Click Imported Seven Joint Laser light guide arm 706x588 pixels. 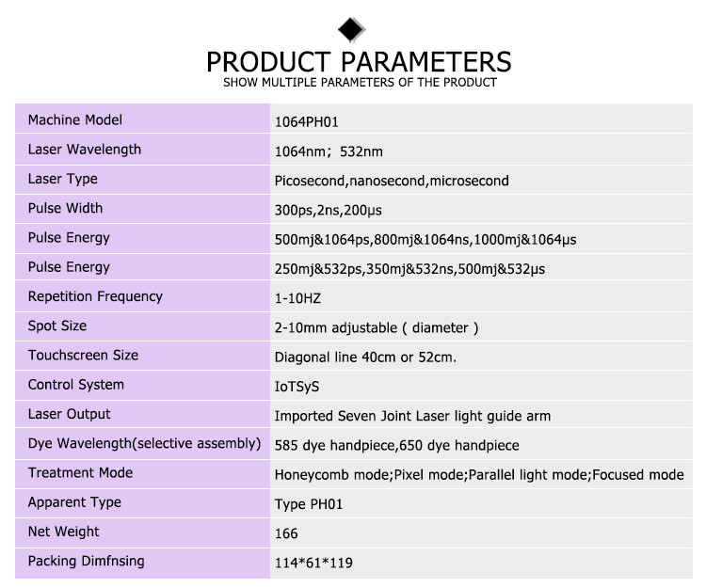pos(412,416)
